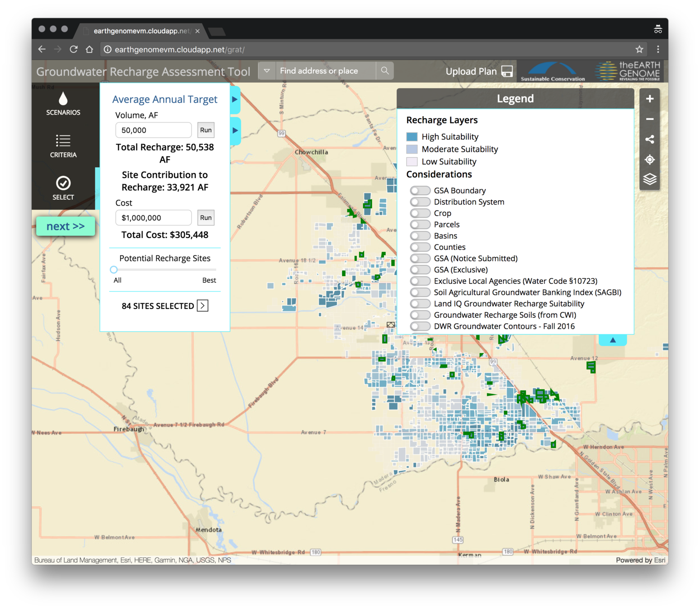
Task: Click the Chowchilla map label
Action: pos(312,152)
